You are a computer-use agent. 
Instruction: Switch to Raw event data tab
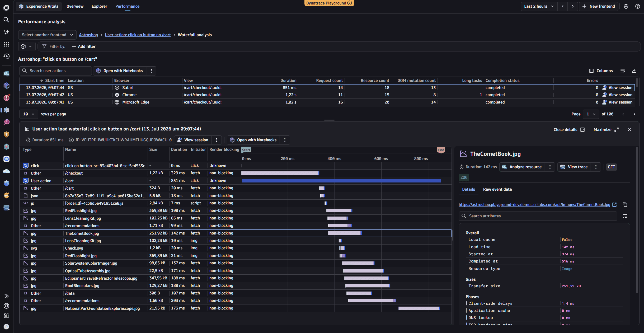(497, 189)
